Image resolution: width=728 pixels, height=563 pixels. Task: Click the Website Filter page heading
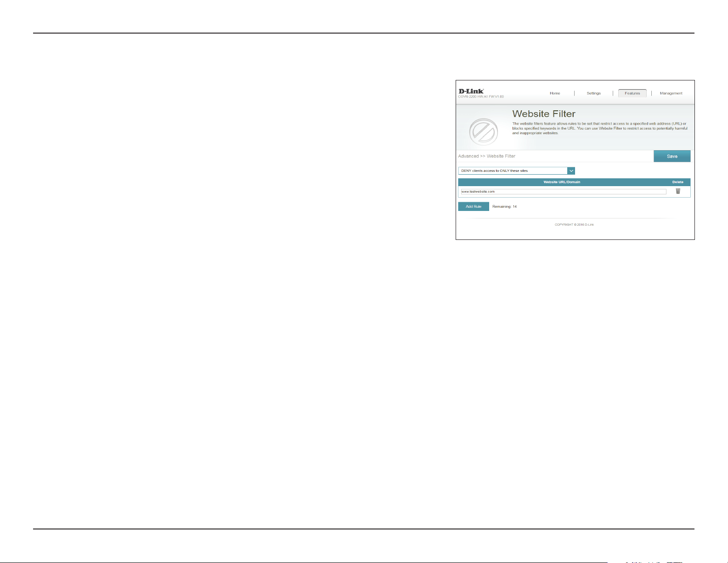pos(544,114)
